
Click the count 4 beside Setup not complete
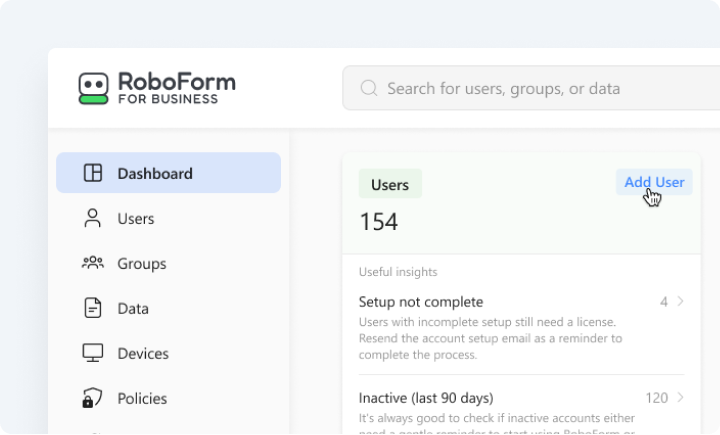pyautogui.click(x=664, y=302)
